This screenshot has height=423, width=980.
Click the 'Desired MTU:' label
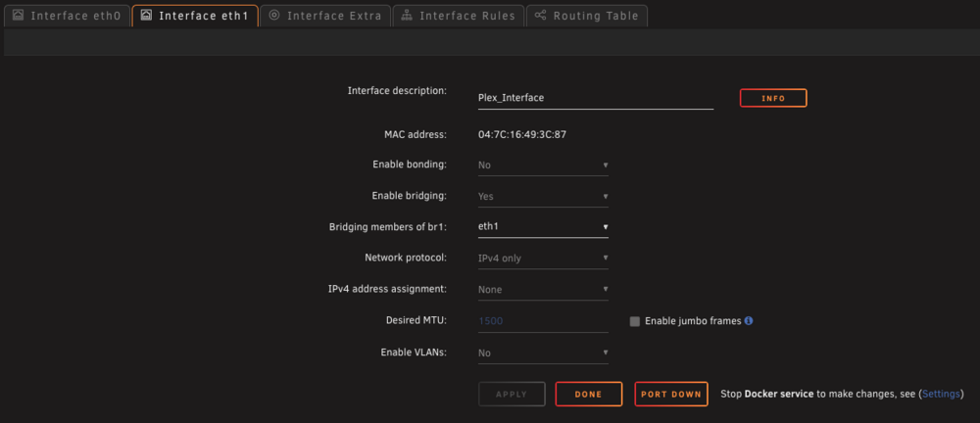pyautogui.click(x=416, y=320)
